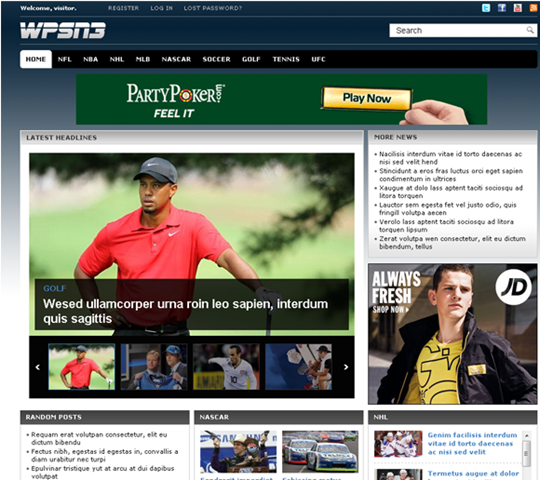540x480 pixels.
Task: Click the JD Always Fresh ad
Action: (453, 334)
